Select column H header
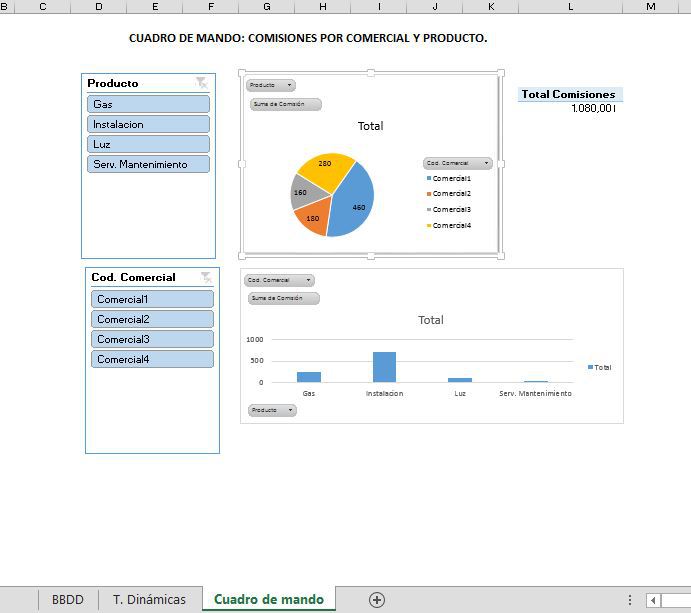 (323, 7)
